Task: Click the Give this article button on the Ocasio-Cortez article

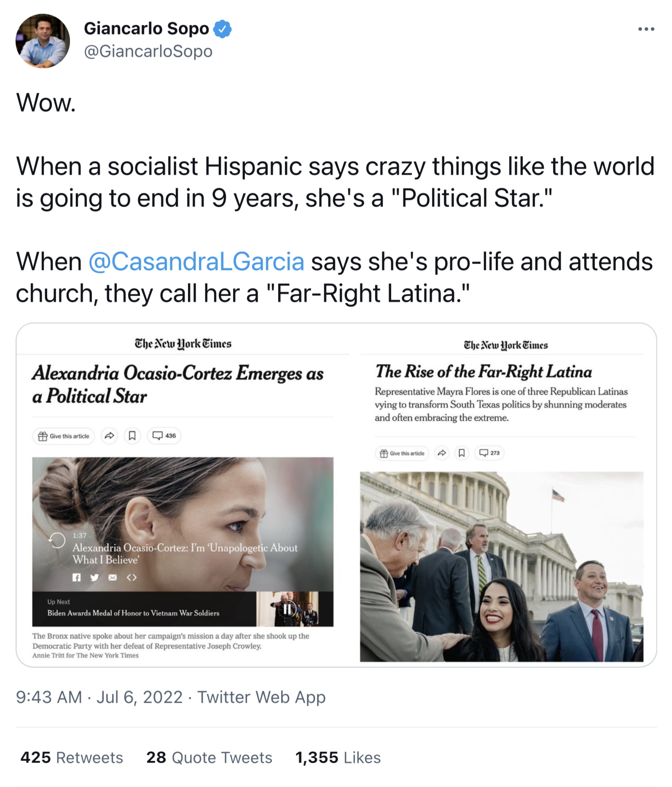Action: (x=64, y=436)
